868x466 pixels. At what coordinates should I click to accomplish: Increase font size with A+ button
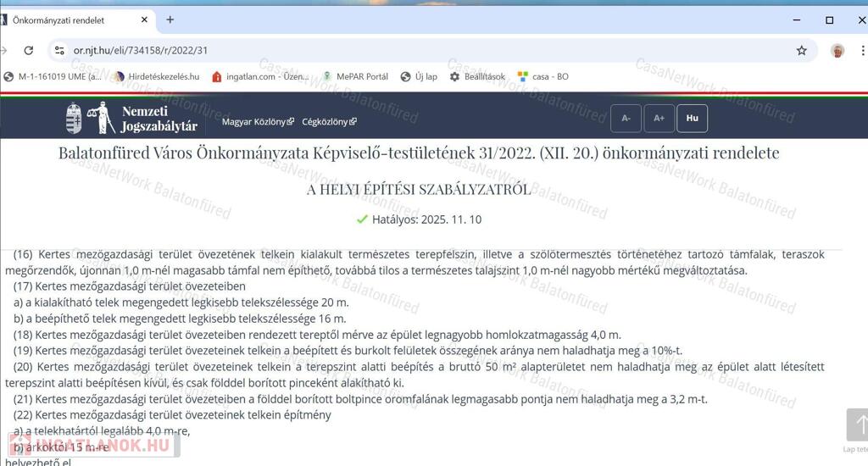point(659,119)
